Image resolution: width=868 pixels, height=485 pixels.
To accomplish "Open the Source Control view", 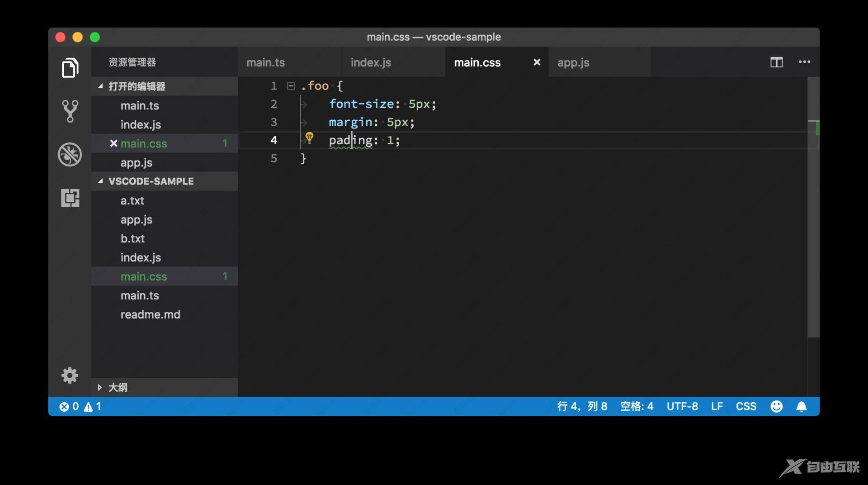I will 70,111.
